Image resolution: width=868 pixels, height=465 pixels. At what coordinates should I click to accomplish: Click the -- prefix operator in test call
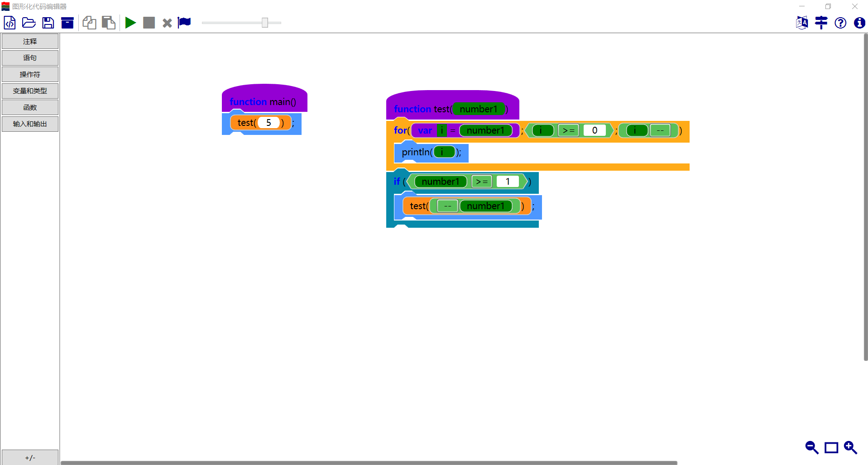447,206
